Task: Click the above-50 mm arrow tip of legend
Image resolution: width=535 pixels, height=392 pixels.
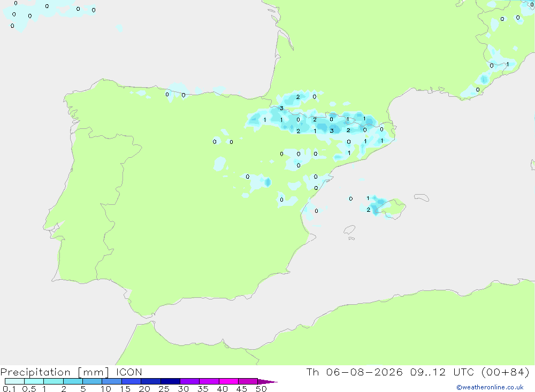Action: click(267, 382)
